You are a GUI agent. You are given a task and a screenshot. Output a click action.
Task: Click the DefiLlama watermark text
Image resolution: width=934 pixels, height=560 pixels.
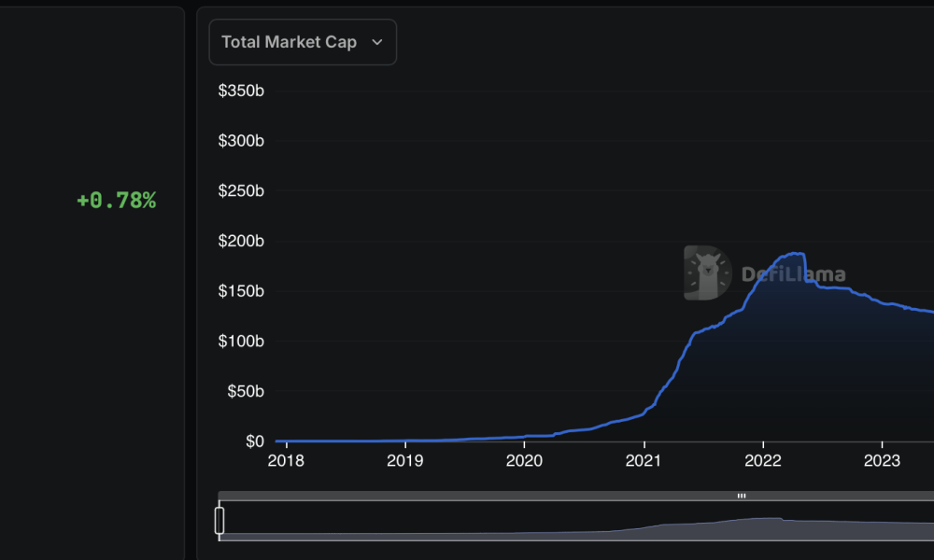coord(793,274)
